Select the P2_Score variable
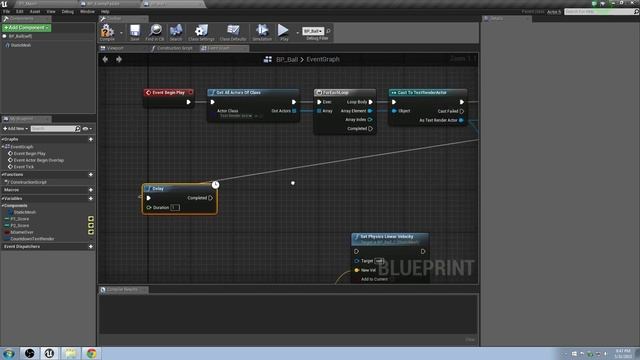Screen dimensions: 640x360 20,225
